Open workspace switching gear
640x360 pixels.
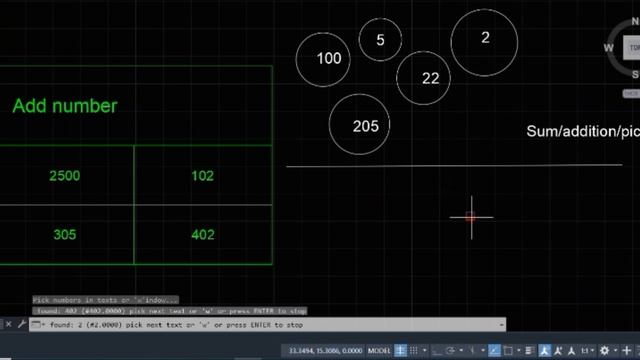tap(604, 350)
